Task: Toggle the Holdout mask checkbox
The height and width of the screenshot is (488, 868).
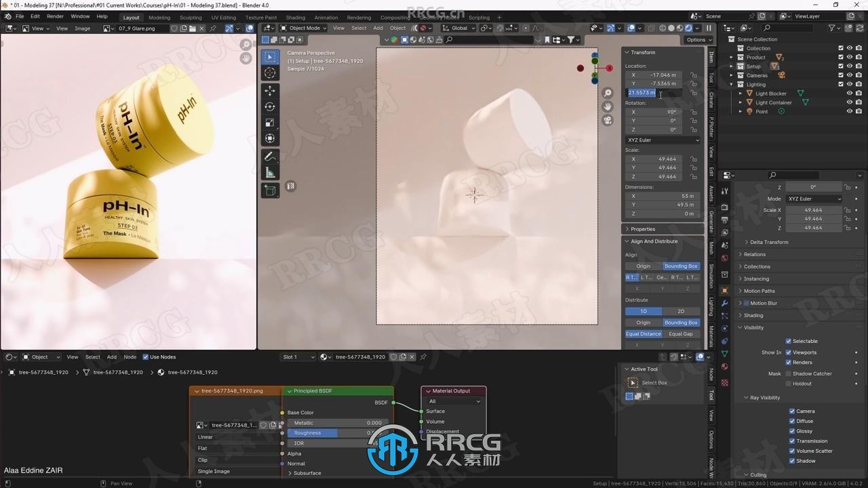Action: pos(789,384)
